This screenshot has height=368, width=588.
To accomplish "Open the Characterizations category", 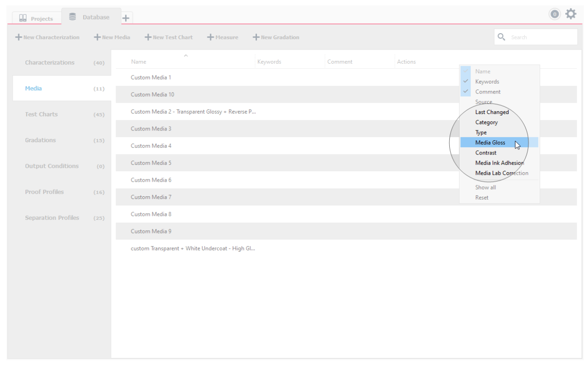I will tap(50, 63).
